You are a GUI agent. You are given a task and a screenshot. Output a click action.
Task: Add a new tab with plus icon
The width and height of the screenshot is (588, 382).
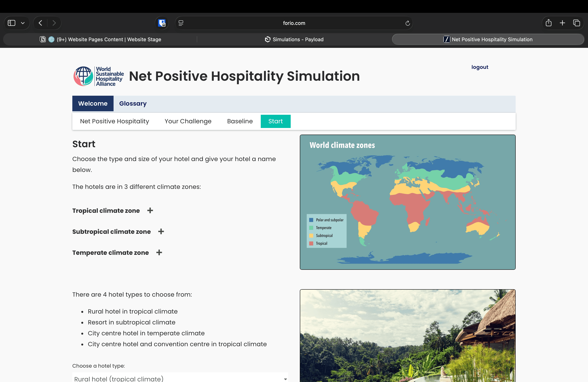click(x=562, y=23)
